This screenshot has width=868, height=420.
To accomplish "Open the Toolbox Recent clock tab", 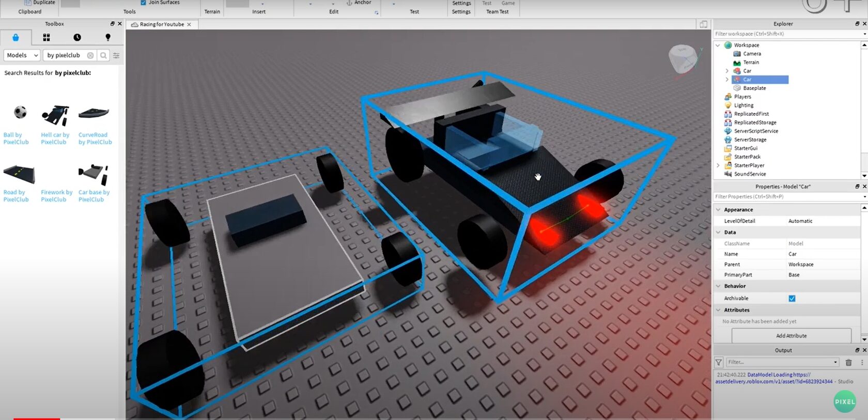I will point(77,37).
